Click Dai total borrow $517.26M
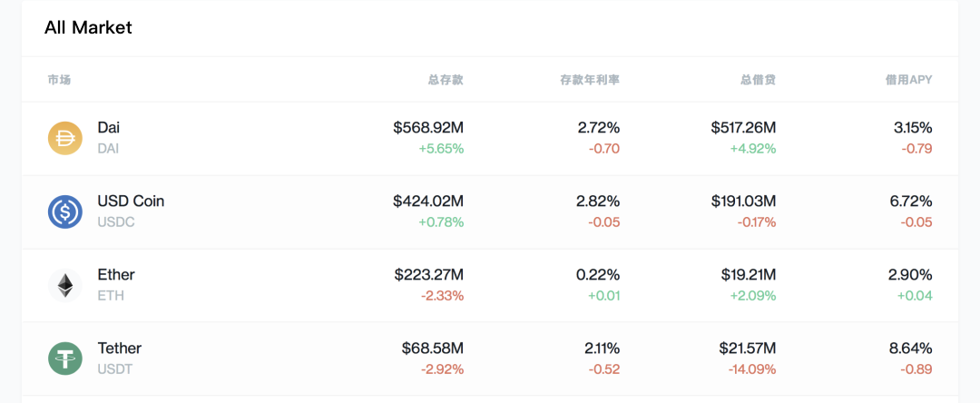The height and width of the screenshot is (403, 980). [x=743, y=128]
